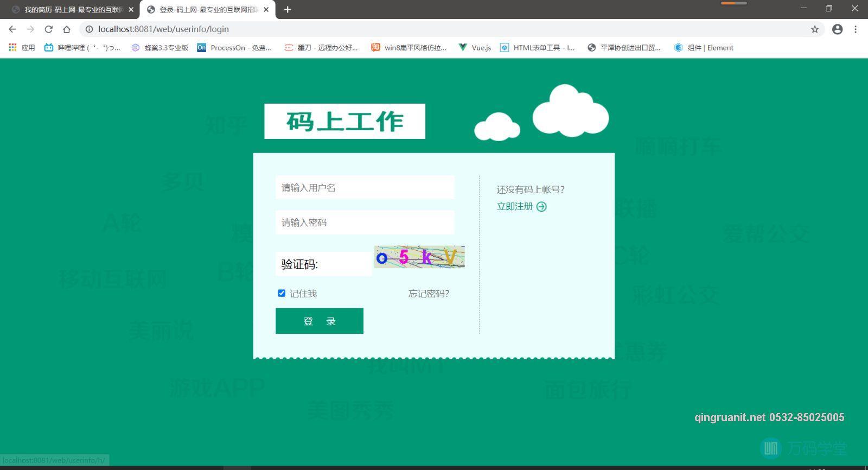This screenshot has height=470, width=868.
Task: Focus the password input field
Action: 365,223
